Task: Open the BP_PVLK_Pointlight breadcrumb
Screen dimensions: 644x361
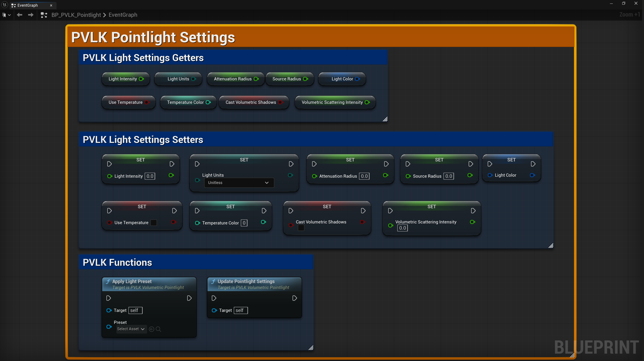Action: point(76,15)
